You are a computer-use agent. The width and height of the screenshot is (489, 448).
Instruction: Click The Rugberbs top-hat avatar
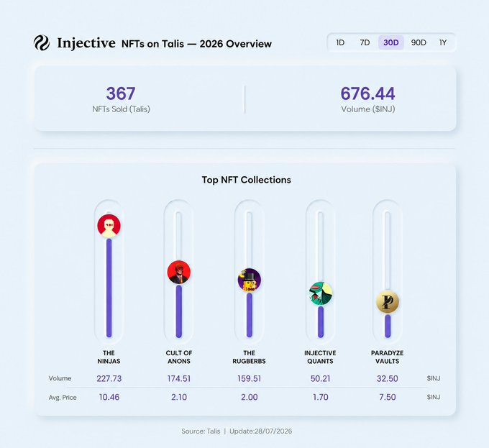coord(250,280)
